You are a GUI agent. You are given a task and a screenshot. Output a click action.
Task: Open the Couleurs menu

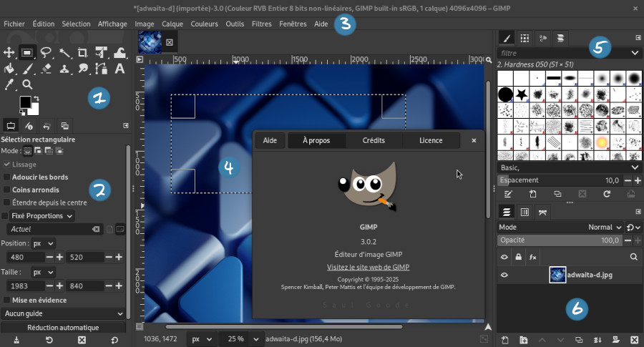(204, 24)
